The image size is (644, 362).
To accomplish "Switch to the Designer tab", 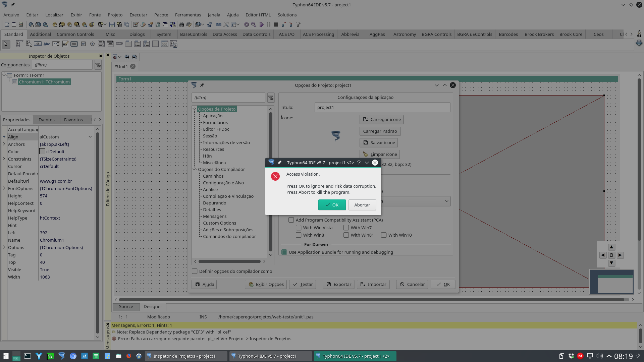I will [153, 306].
